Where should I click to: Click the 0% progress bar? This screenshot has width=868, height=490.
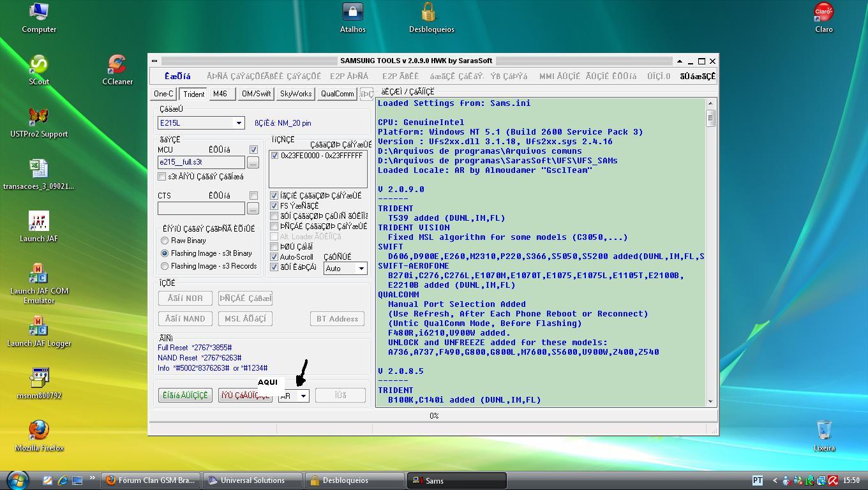click(x=433, y=416)
